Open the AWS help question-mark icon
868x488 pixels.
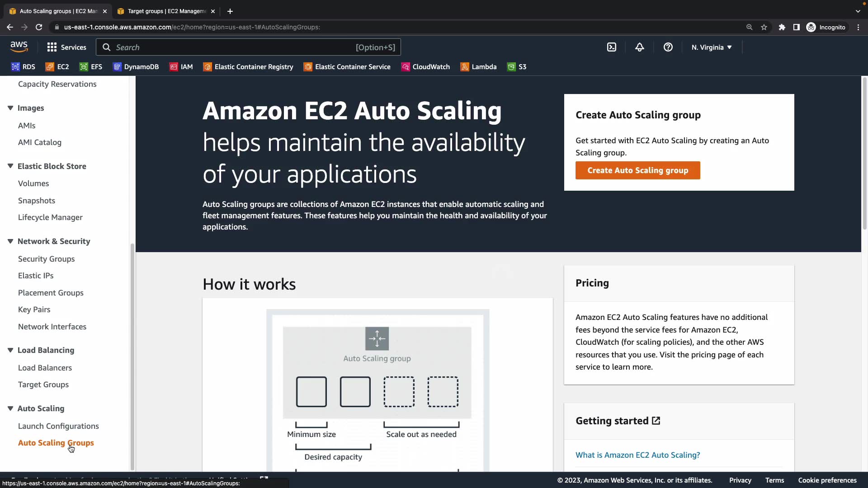(x=668, y=47)
